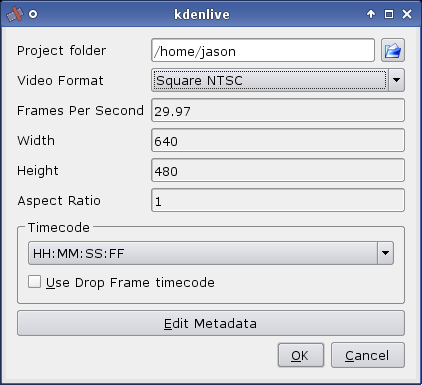Viewport: 422px width, 385px height.
Task: Open the Video Format dropdown arrow
Action: [x=396, y=80]
